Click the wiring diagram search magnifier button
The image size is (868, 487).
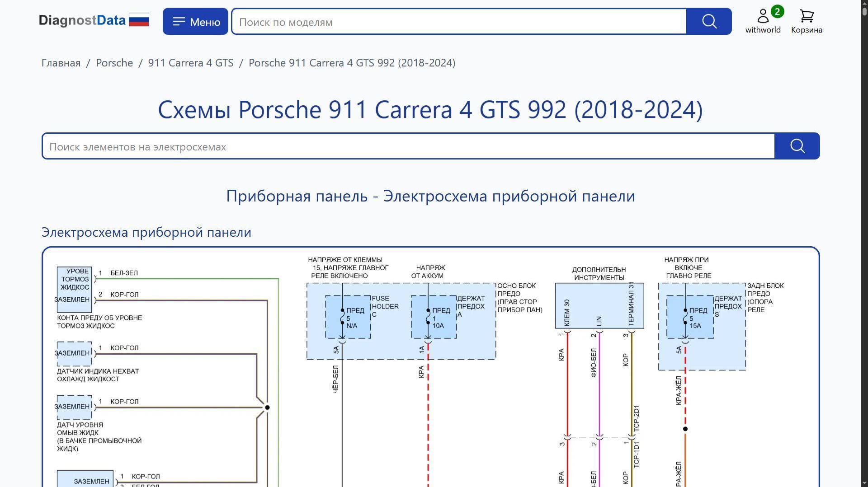(797, 146)
